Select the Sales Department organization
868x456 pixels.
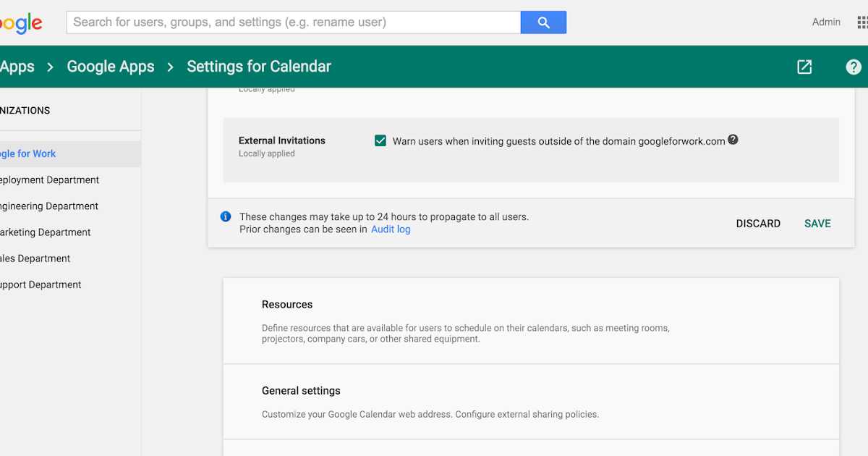pos(35,258)
